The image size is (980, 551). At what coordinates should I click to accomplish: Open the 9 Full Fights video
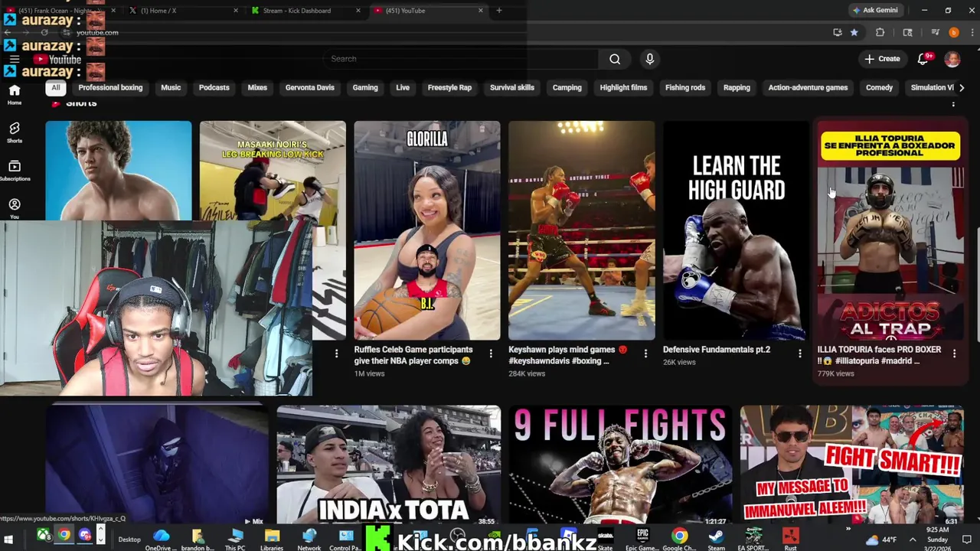[x=620, y=465]
